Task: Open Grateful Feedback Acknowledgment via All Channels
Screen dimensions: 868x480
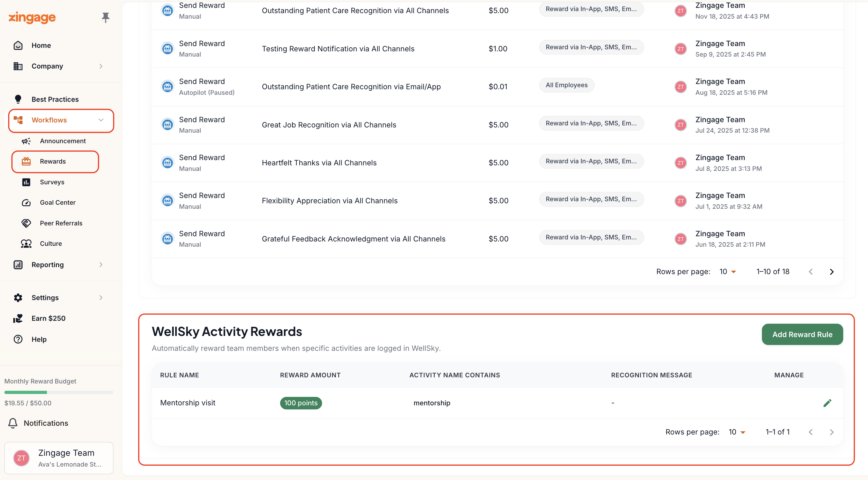Action: pyautogui.click(x=354, y=239)
